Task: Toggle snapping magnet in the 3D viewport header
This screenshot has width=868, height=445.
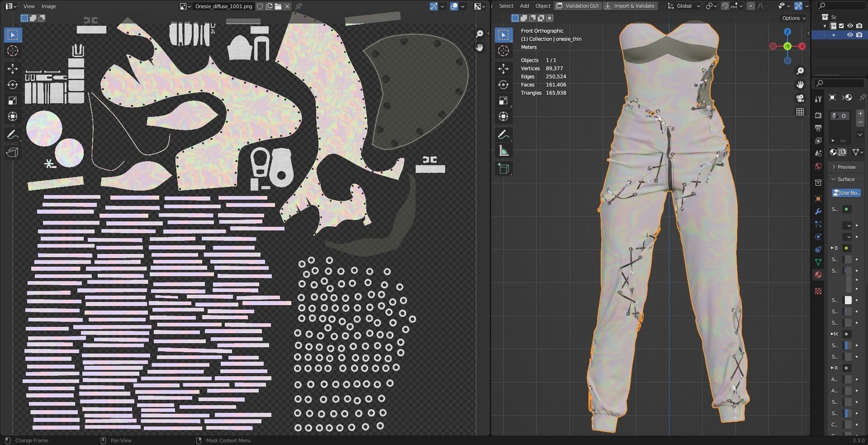Action: [725, 6]
